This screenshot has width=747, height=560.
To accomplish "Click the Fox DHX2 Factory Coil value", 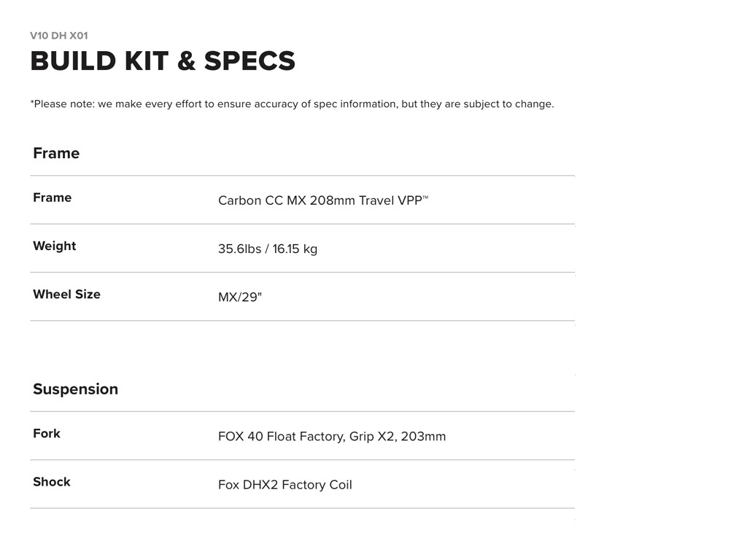I will (x=285, y=485).
